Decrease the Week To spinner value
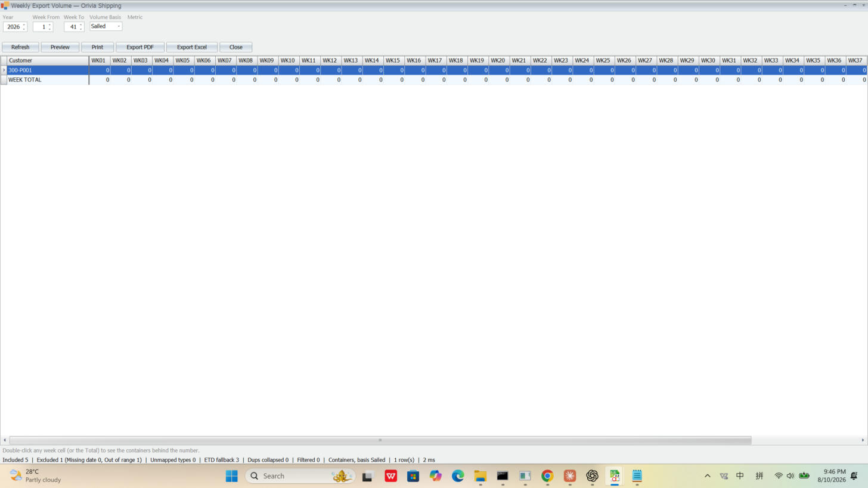The image size is (868, 488). point(81,29)
